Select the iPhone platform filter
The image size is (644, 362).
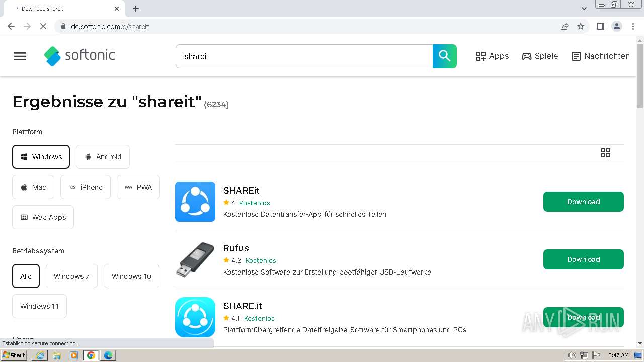[86, 187]
